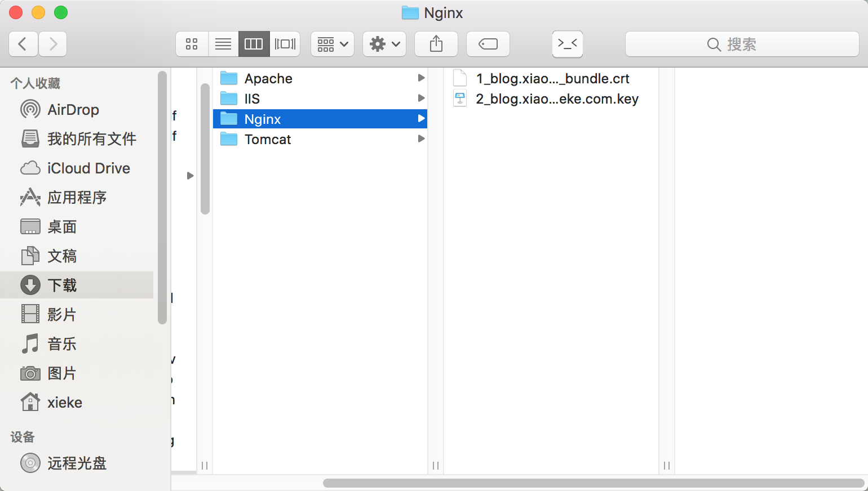Expand the Apache folder arrow
Viewport: 868px width, 491px height.
click(x=421, y=78)
